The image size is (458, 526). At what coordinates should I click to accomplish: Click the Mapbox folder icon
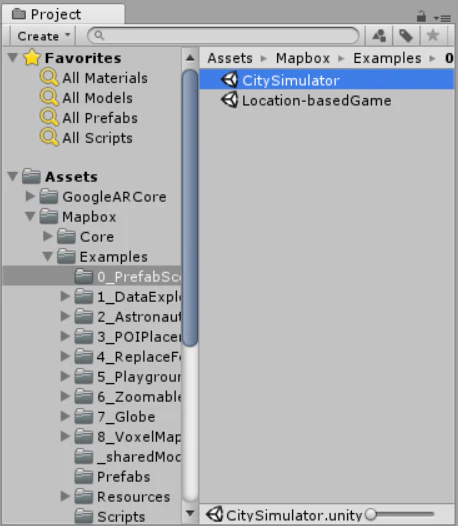(49, 216)
